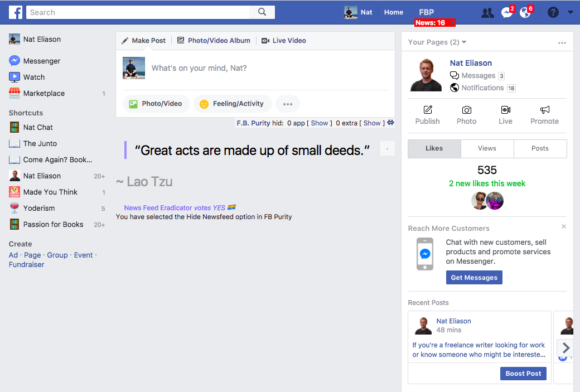Create a new Group link
580x392 pixels.
click(57, 255)
